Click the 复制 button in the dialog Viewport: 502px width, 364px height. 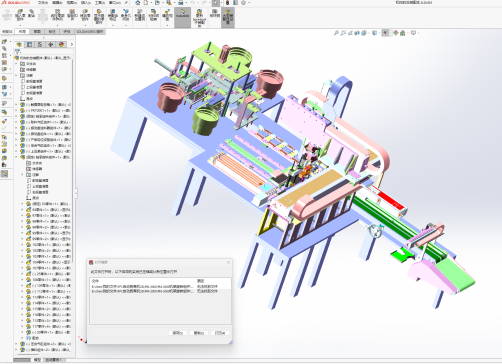tap(199, 333)
